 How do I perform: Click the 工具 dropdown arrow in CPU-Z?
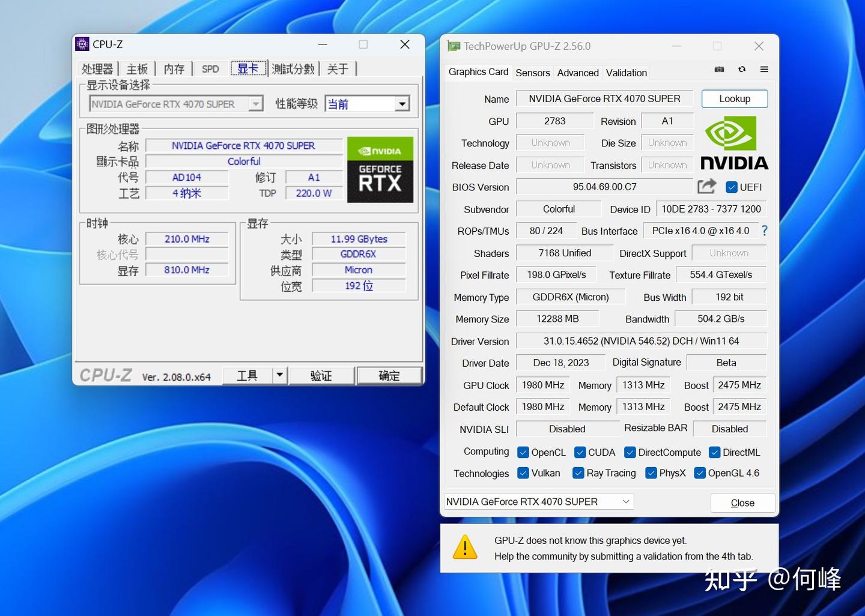[x=279, y=375]
